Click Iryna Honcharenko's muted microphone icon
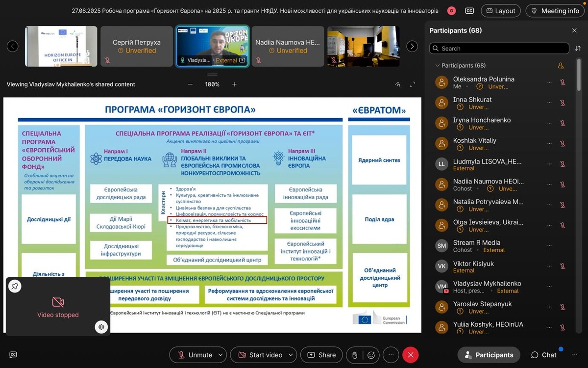The width and height of the screenshot is (588, 368). 563,123
